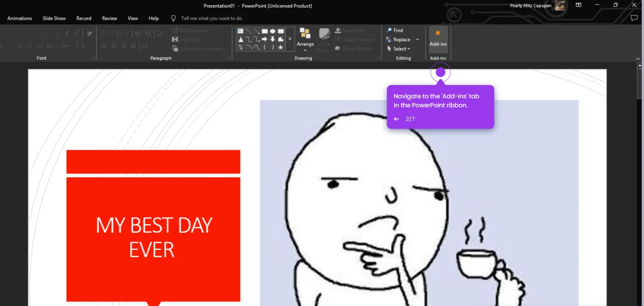Switch to the Record tab
644x306 pixels.
pos(84,18)
